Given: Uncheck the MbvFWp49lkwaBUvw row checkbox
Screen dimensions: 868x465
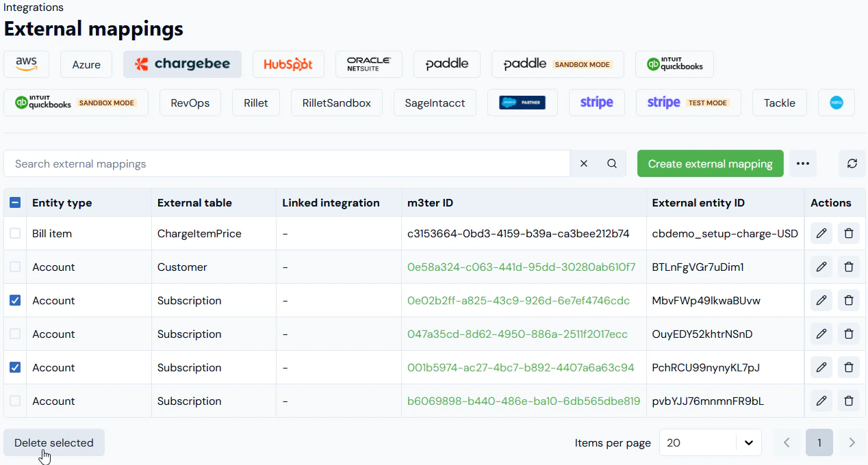Looking at the screenshot, I should click(x=15, y=300).
